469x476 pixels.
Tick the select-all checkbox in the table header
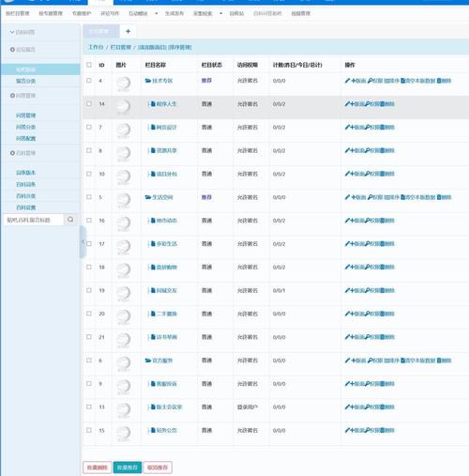click(89, 65)
